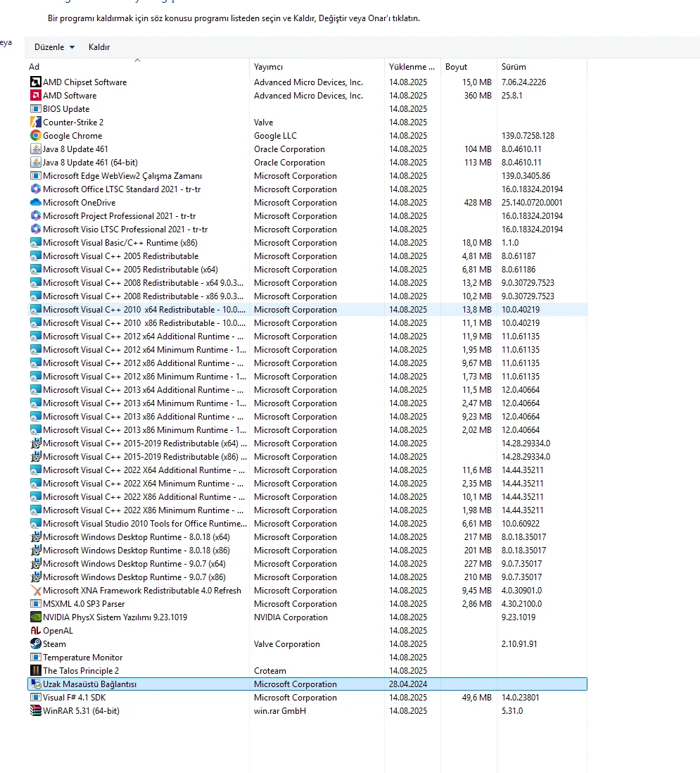Select the Microsoft OneDrive cloud icon
Image resolution: width=700 pixels, height=773 pixels.
[x=35, y=202]
